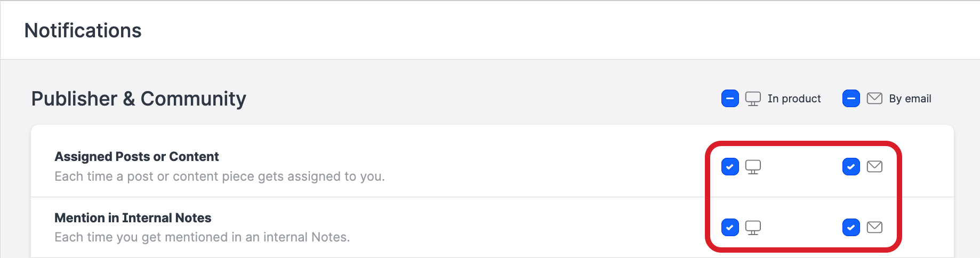The image size is (980, 258).
Task: Click the monitor icon in Assigned Posts row
Action: pyautogui.click(x=753, y=167)
